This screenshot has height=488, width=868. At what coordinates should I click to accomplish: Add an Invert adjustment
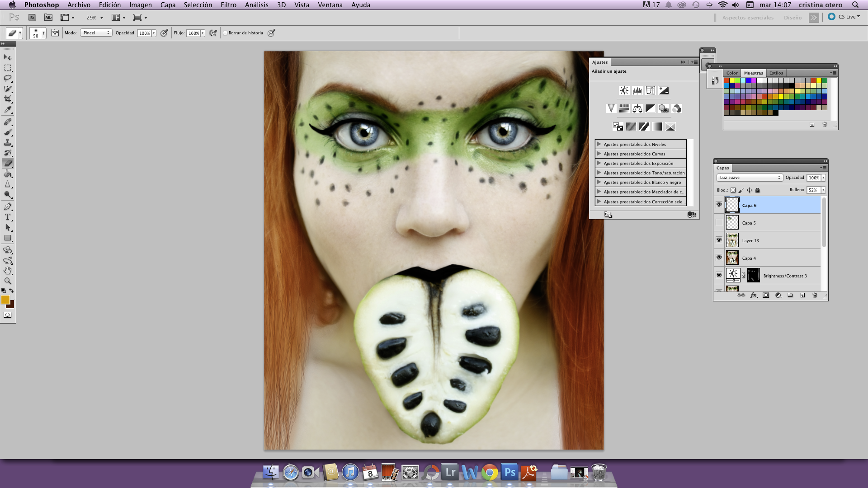pyautogui.click(x=618, y=127)
